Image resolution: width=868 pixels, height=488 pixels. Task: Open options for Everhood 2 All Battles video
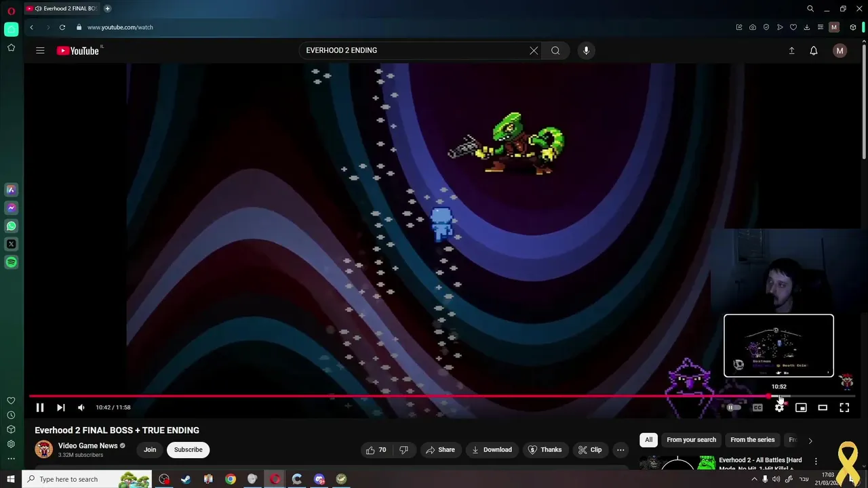816,462
